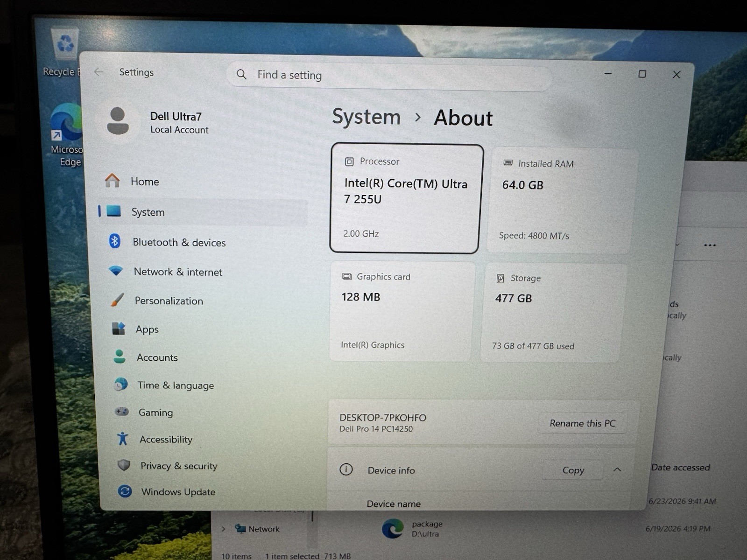Click the Network icon in File Explorer tree

[240, 529]
